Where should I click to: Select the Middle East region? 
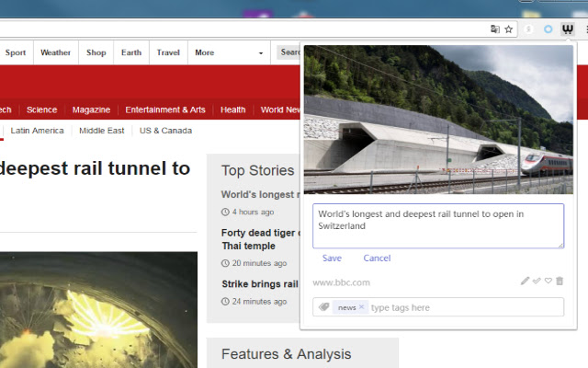pos(102,131)
